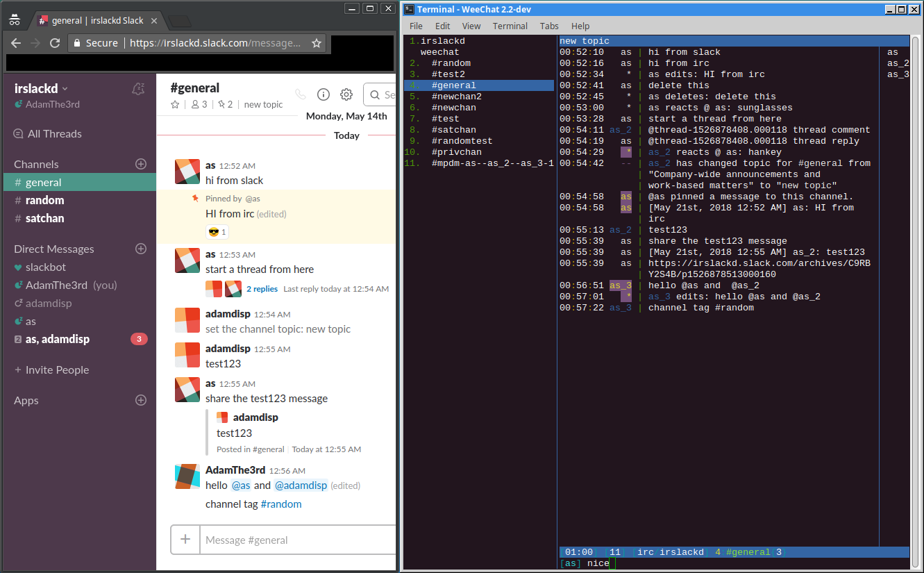
Task: Bookmark the page via the address bar star
Action: [316, 42]
